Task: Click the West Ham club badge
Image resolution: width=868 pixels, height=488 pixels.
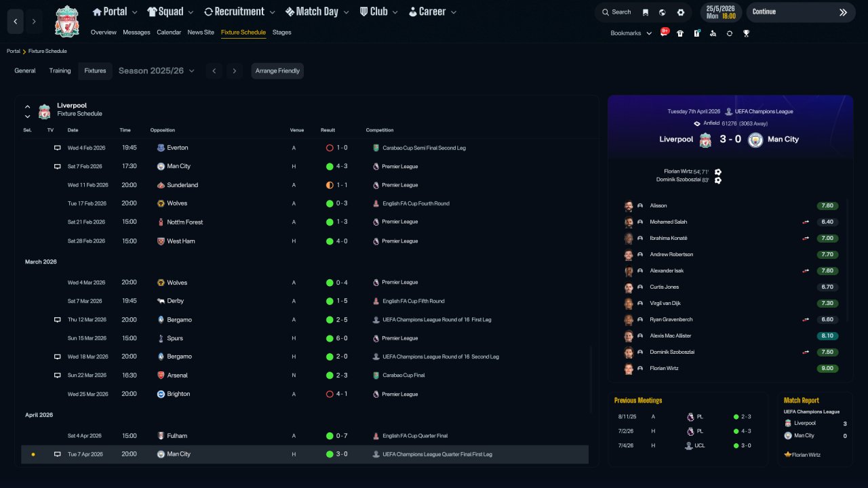Action: 161,241
